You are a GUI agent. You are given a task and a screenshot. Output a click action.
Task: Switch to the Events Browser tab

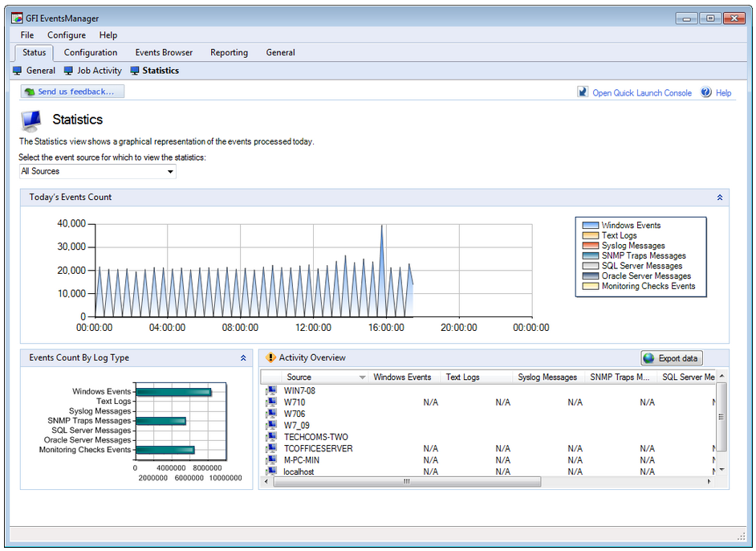coord(164,52)
